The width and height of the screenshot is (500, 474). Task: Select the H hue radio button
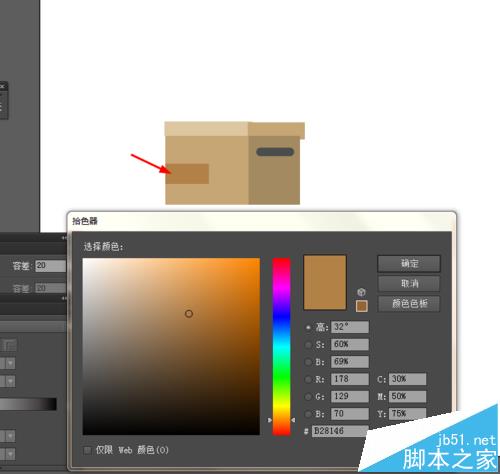(x=308, y=327)
